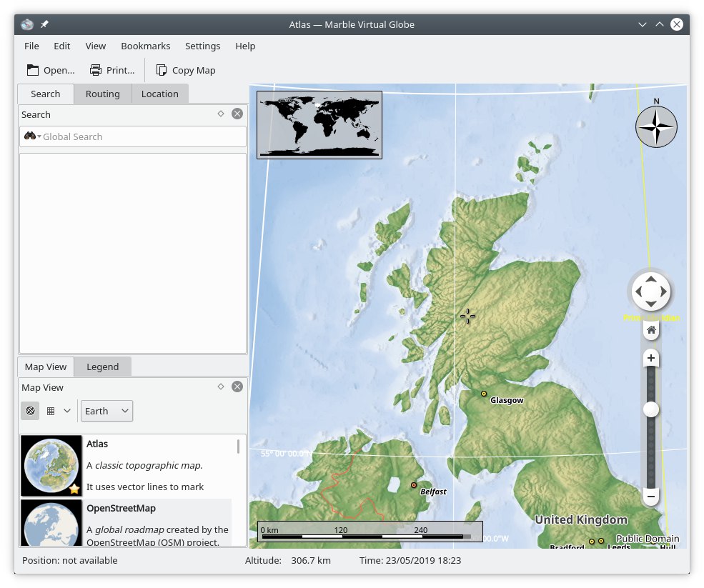Select the OpenStreetMap theme thumbnail
This screenshot has width=704, height=588.
point(51,523)
